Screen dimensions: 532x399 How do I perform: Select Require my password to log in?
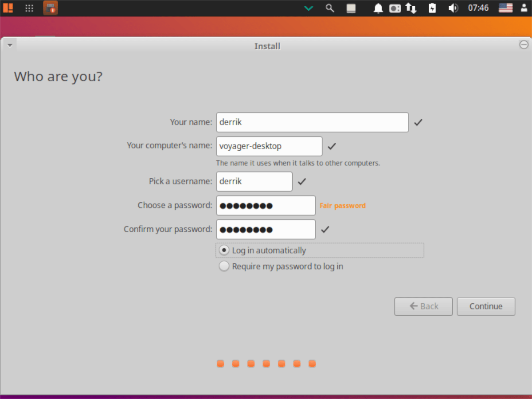point(281,266)
